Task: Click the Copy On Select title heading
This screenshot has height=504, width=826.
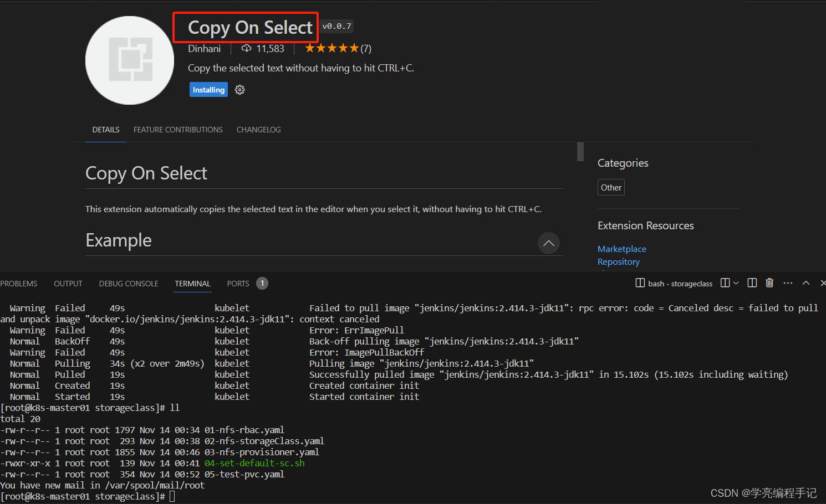Action: pos(250,27)
